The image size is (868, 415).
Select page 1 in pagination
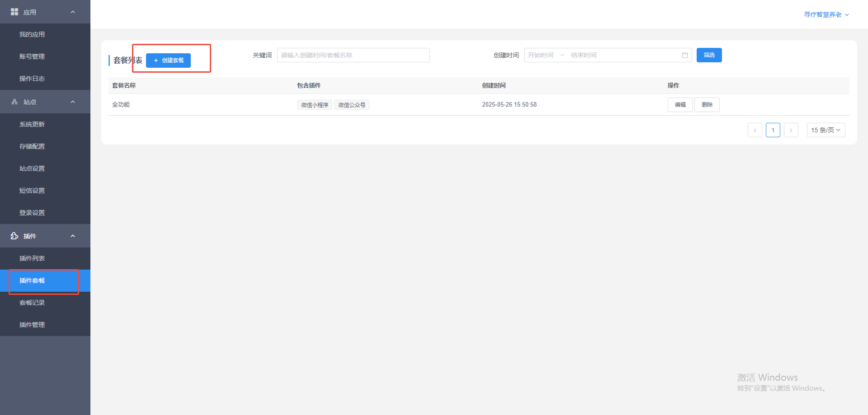[773, 130]
